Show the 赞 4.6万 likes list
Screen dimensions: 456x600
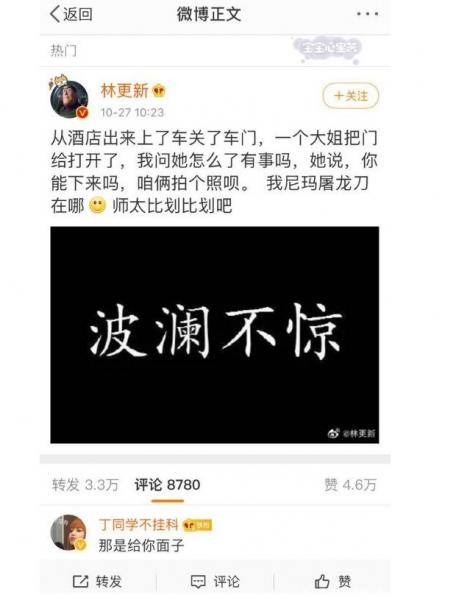click(x=350, y=485)
